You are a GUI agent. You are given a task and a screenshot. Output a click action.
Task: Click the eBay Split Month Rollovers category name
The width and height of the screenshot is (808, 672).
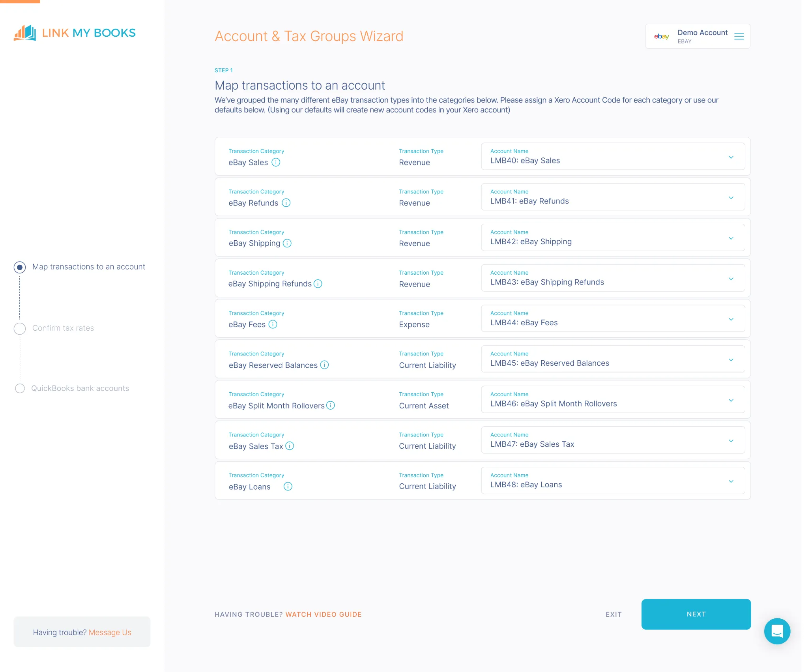click(276, 406)
